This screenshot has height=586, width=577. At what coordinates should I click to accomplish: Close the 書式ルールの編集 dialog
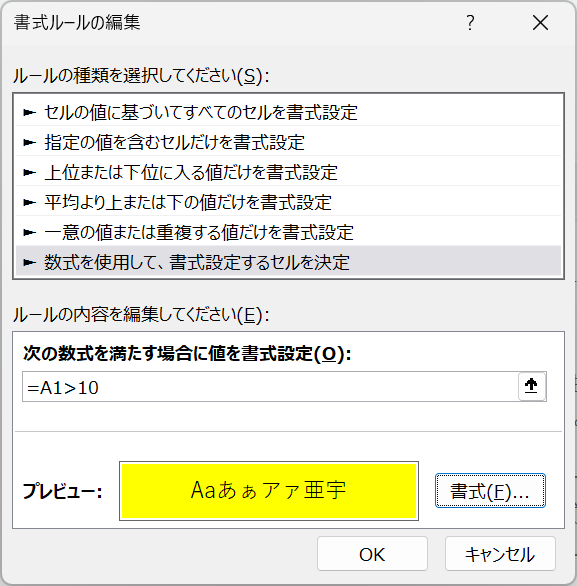coord(540,23)
